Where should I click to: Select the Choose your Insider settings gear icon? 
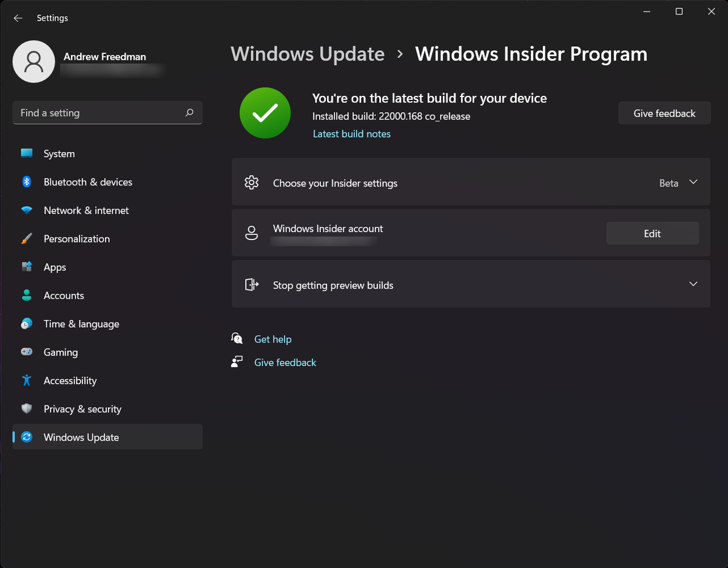click(x=251, y=182)
